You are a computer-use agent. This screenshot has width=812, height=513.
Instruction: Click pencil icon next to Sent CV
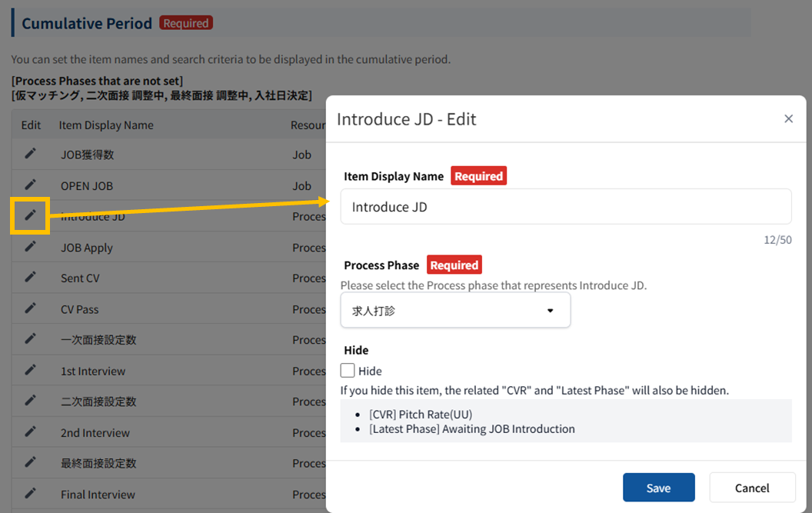pos(30,277)
